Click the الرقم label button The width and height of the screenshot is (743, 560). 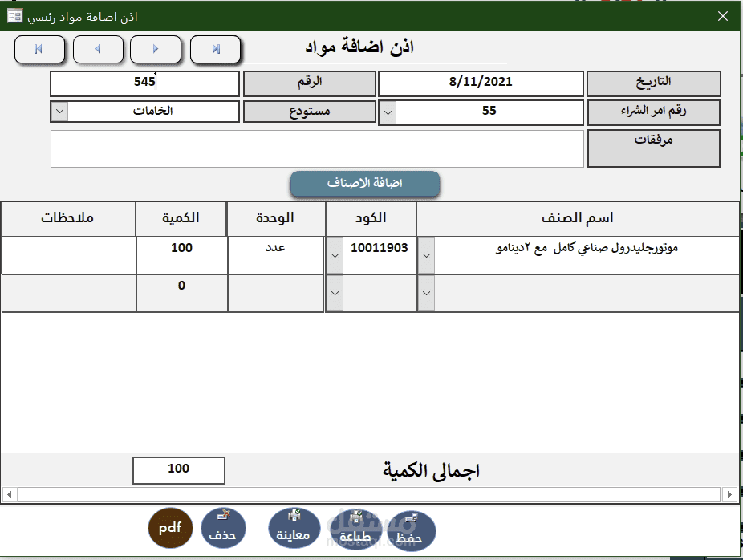[x=310, y=84]
